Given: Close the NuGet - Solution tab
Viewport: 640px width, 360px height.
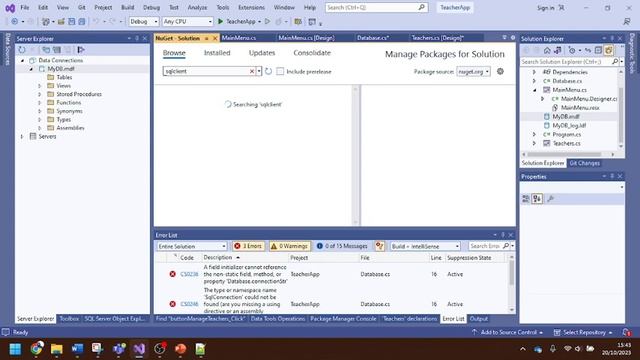Looking at the screenshot, I should pos(215,38).
